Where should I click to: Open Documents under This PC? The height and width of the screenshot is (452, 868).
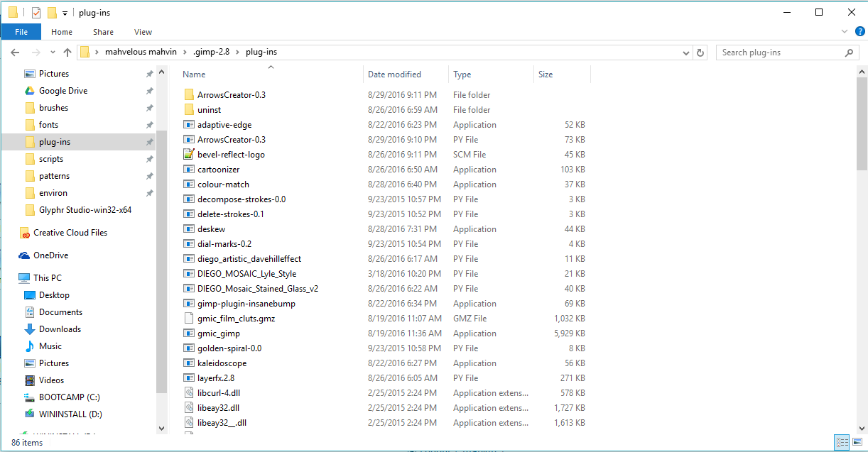pos(60,312)
